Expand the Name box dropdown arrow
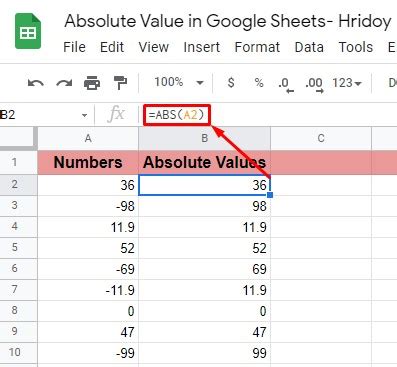The image size is (397, 367). (84, 115)
